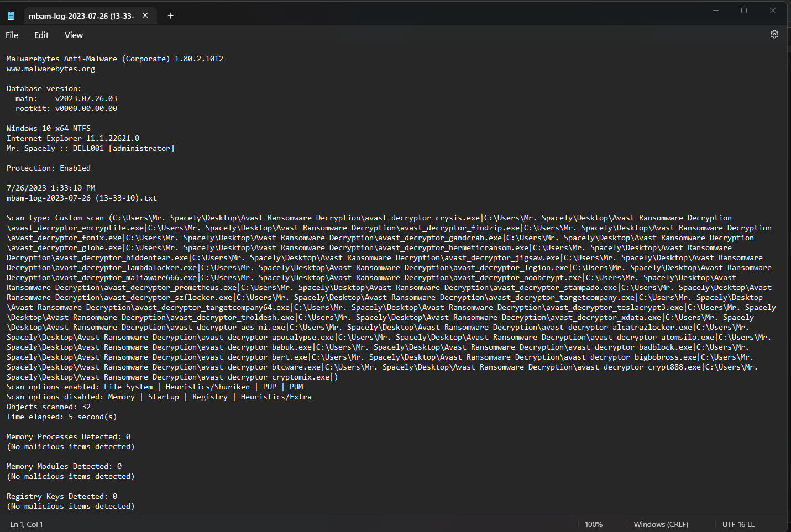Click the Notepad app icon in title bar
Image resolution: width=791 pixels, height=532 pixels.
[x=11, y=16]
